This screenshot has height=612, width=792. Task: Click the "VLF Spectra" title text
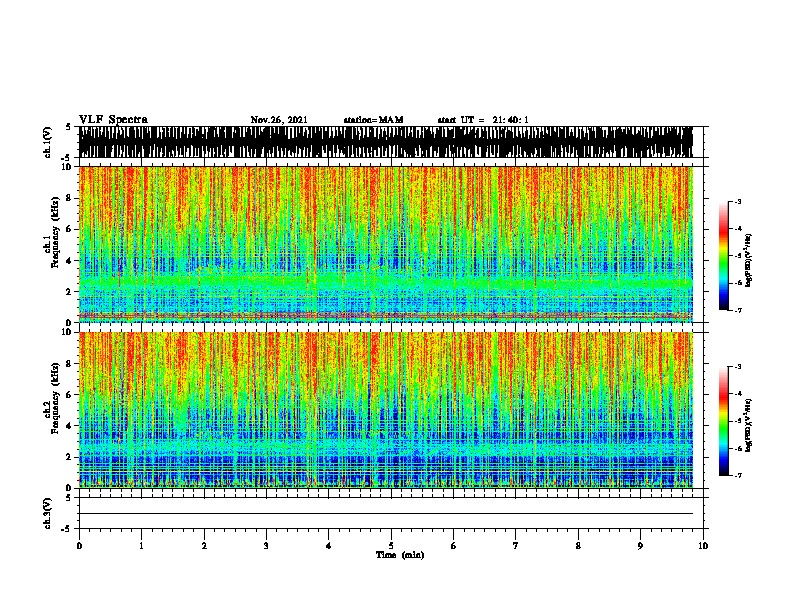113,120
